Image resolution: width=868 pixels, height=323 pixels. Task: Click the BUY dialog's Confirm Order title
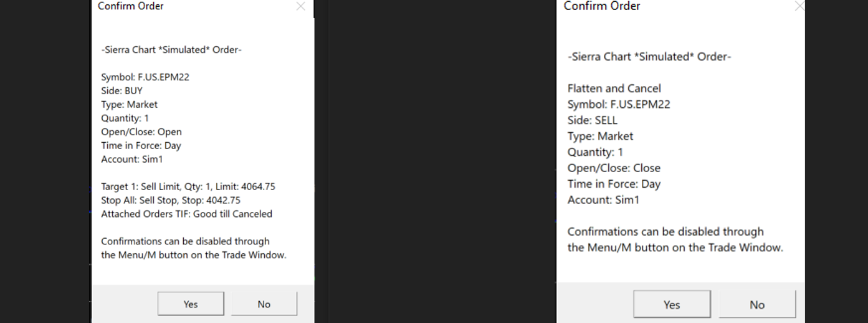tap(131, 6)
